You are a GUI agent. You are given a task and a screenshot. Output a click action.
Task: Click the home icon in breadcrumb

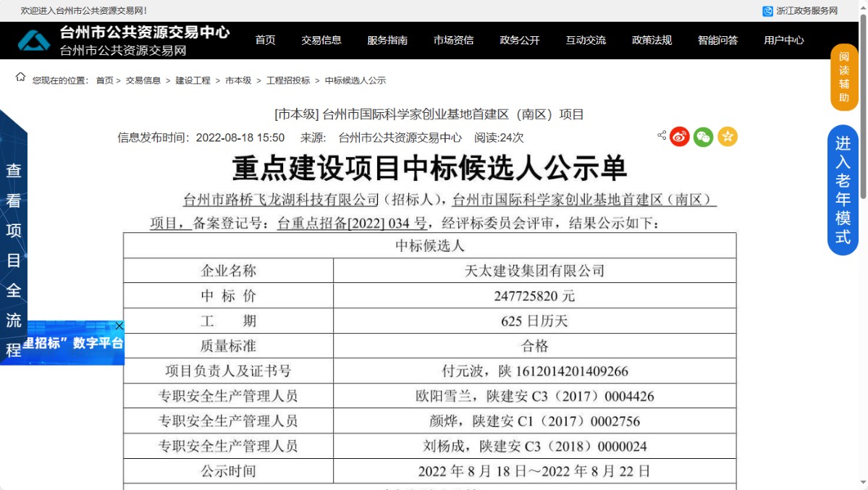pyautogui.click(x=20, y=77)
